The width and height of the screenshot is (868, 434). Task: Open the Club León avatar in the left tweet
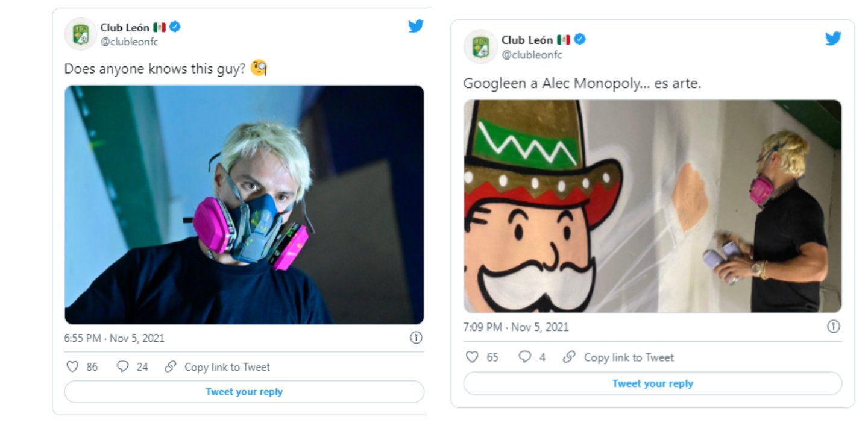[x=80, y=34]
